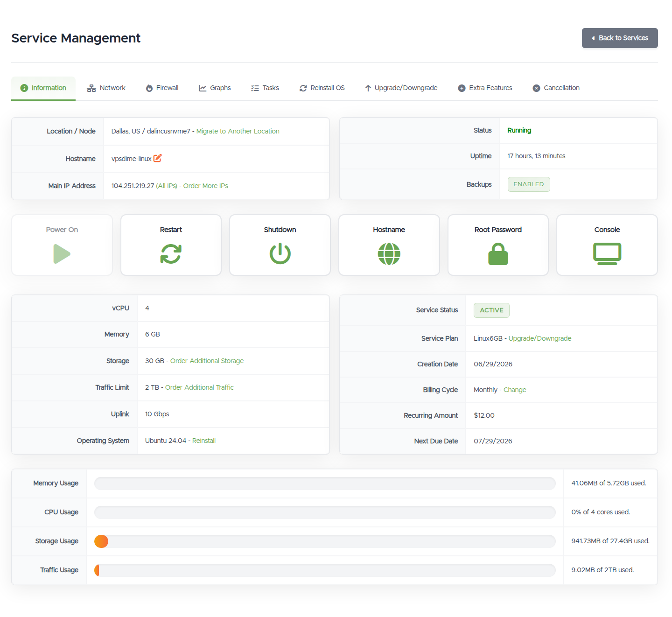Click 9.02MB of 2TB used text
This screenshot has height=617, width=672.
click(602, 570)
